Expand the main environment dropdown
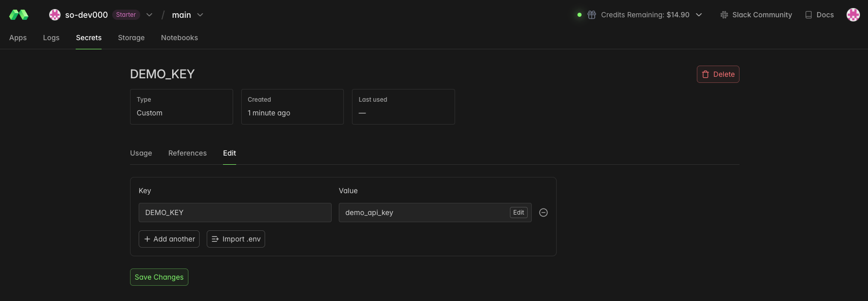The image size is (868, 301). point(200,15)
